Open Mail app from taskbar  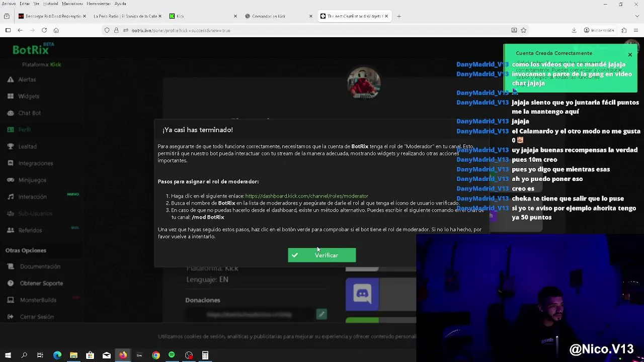pos(107,355)
